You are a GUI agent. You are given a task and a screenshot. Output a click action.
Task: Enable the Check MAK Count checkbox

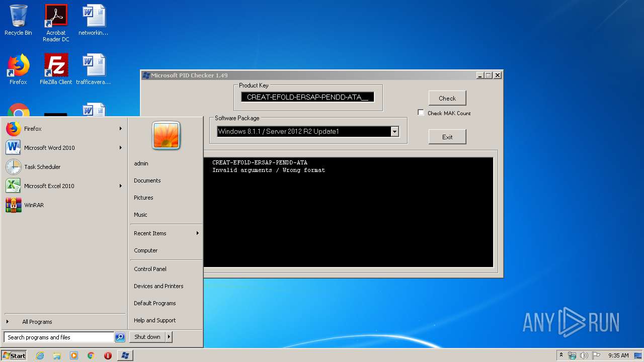[421, 113]
